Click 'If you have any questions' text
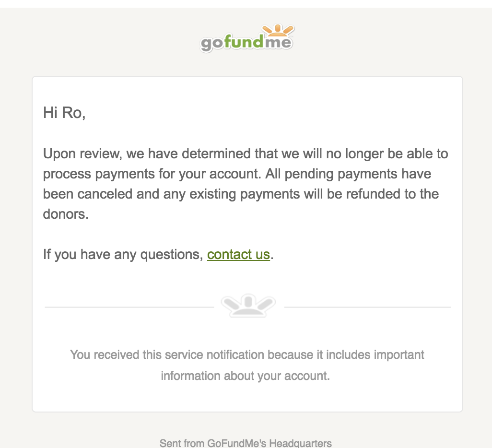The image size is (492, 448). click(123, 254)
